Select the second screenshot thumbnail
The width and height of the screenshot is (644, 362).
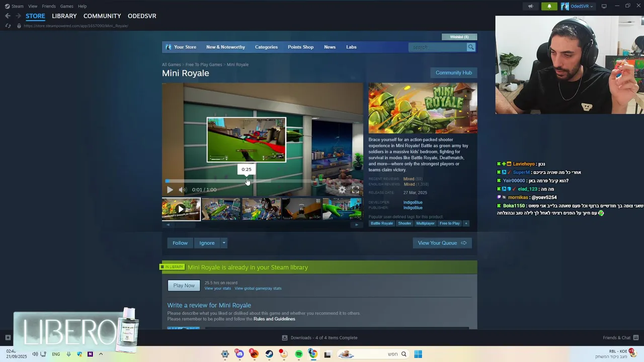[221, 209]
